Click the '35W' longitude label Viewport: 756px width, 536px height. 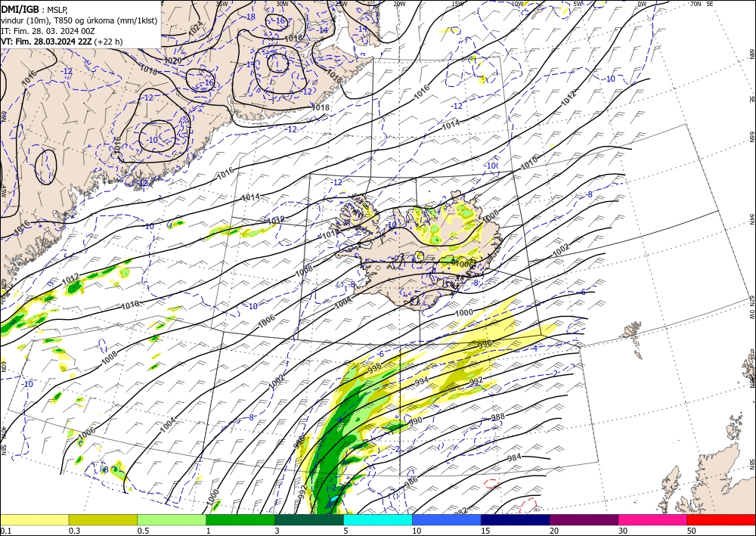click(222, 4)
